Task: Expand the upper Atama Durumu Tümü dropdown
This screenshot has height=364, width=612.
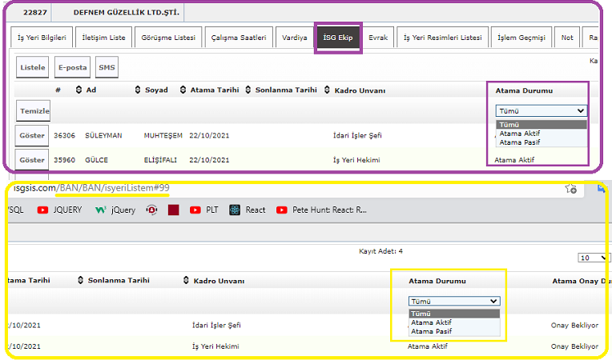Action: (541, 111)
